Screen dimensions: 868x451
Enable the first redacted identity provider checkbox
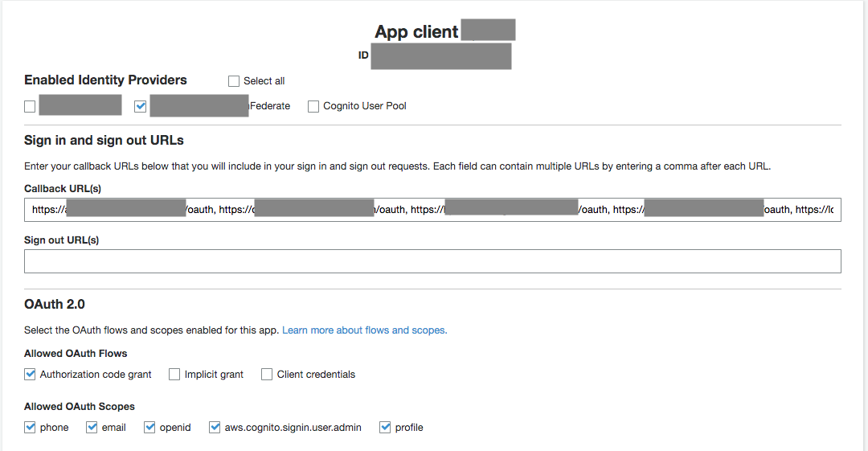pos(30,106)
